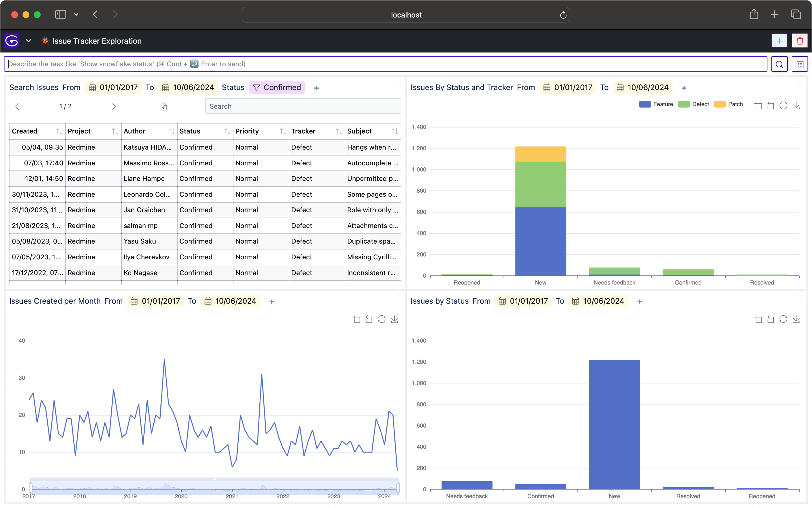Open Status and Tracker To date picker
The height and width of the screenshot is (508, 812).
(x=643, y=87)
